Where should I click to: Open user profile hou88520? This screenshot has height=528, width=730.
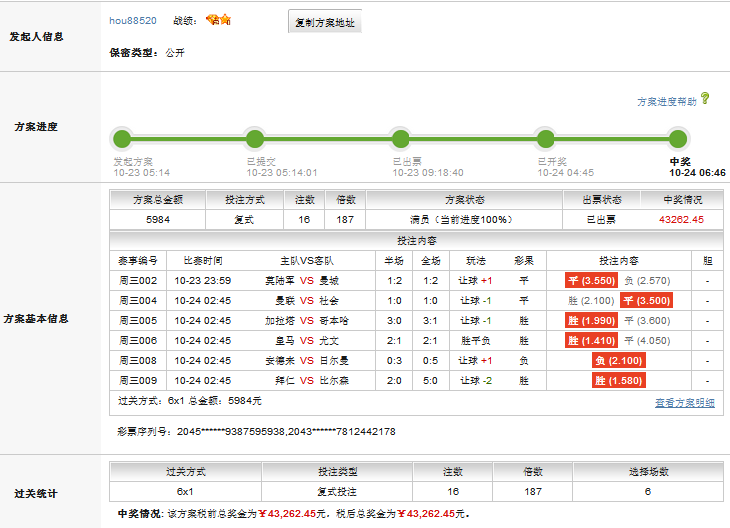(132, 20)
